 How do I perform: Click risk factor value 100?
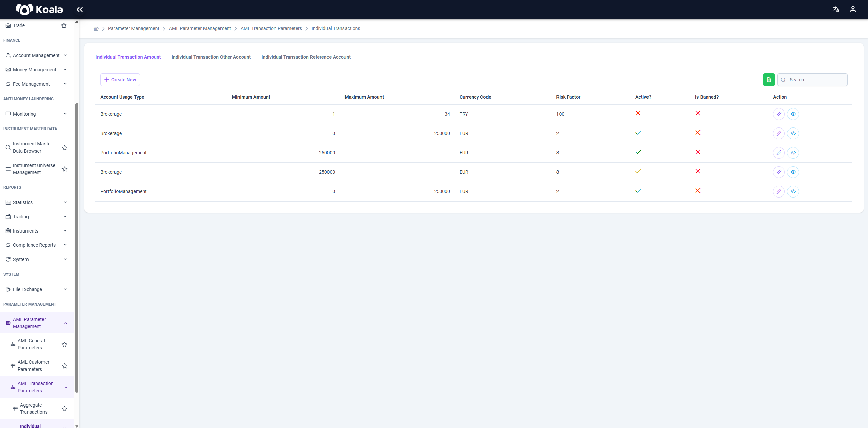pyautogui.click(x=560, y=114)
